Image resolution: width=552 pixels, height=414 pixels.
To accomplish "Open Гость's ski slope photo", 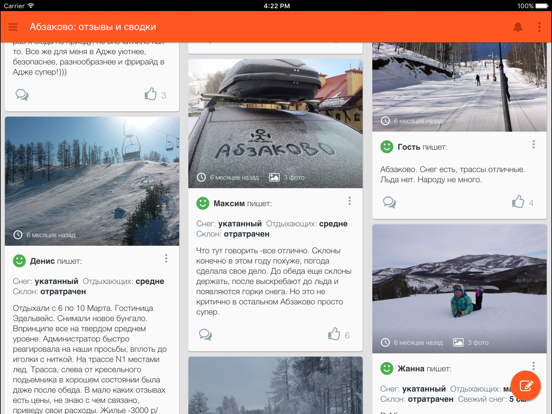I will (459, 87).
